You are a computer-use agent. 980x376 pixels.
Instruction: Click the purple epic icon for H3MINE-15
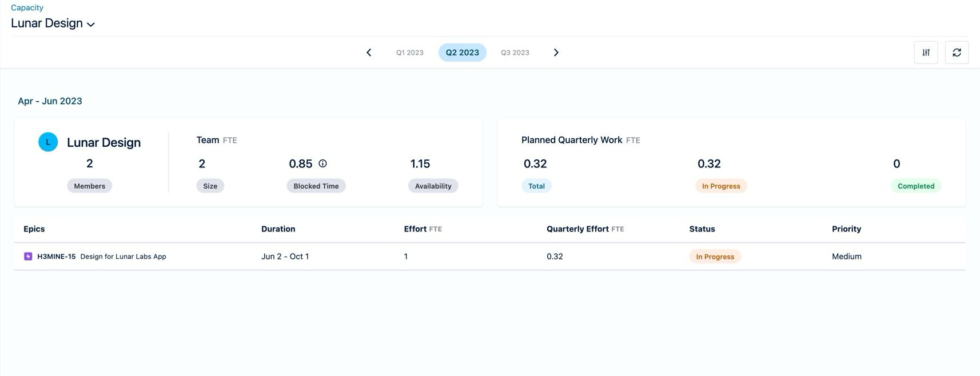(x=28, y=257)
